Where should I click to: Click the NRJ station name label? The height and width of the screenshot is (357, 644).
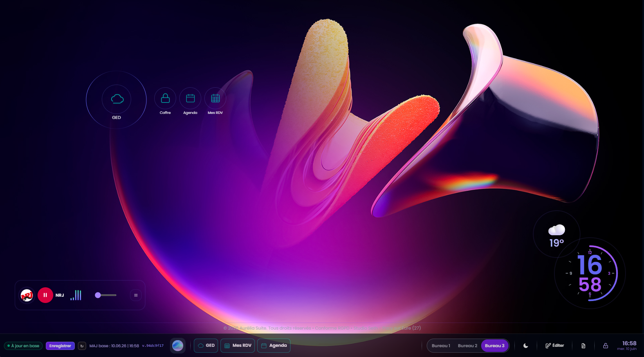click(60, 295)
